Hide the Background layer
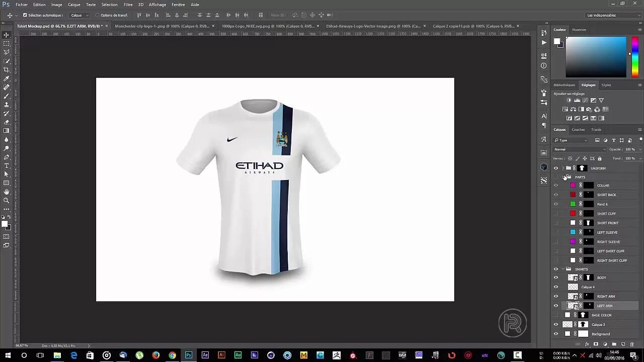The image size is (644, 362). (556, 334)
